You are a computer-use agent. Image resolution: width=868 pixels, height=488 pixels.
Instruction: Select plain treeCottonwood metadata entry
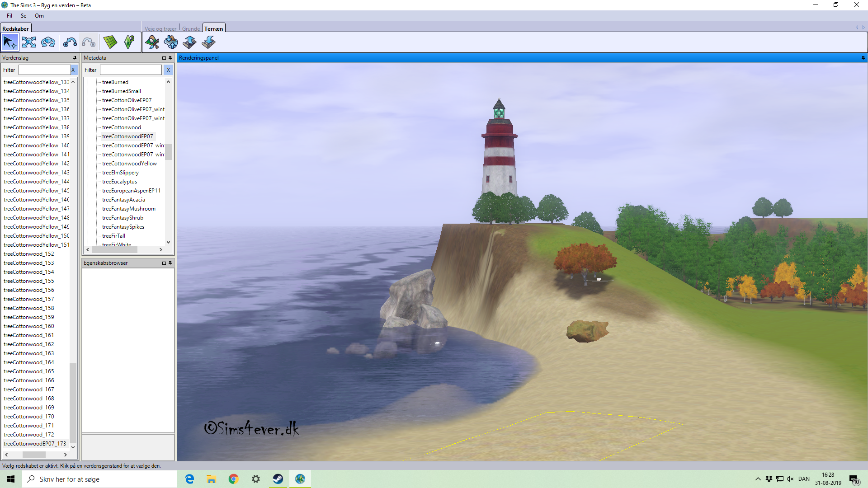click(122, 127)
